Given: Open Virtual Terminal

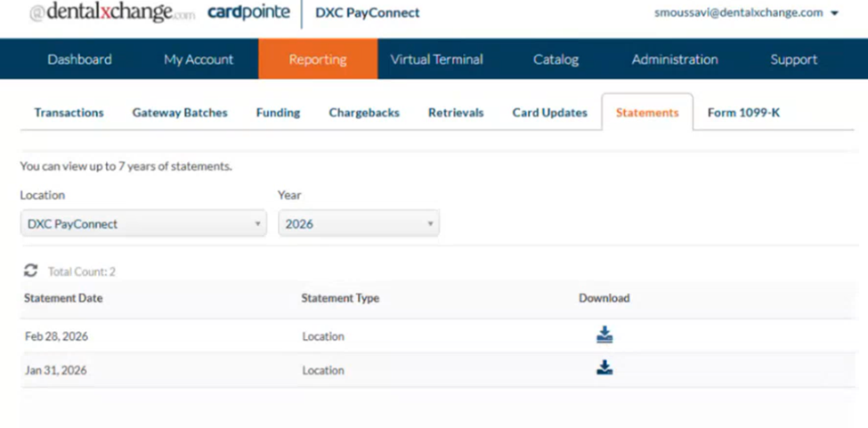Looking at the screenshot, I should (436, 59).
